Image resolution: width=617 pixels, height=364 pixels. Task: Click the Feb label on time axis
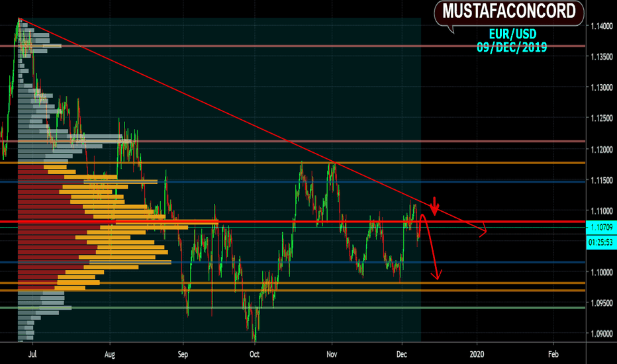tap(553, 354)
